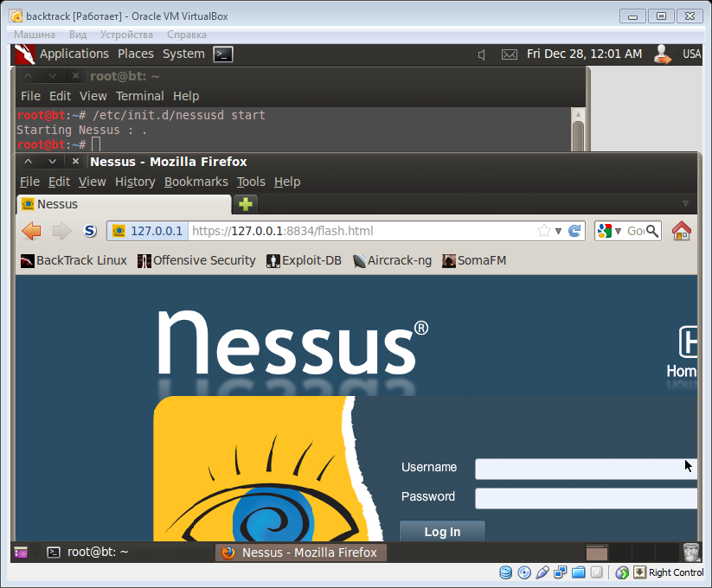The width and height of the screenshot is (712, 588).
Task: Open terminal launcher icon in top panel
Action: tap(223, 54)
